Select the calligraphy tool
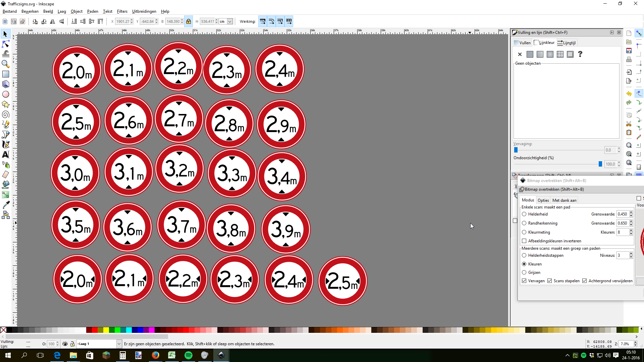Screen dimensions: 644x362 tap(5, 144)
